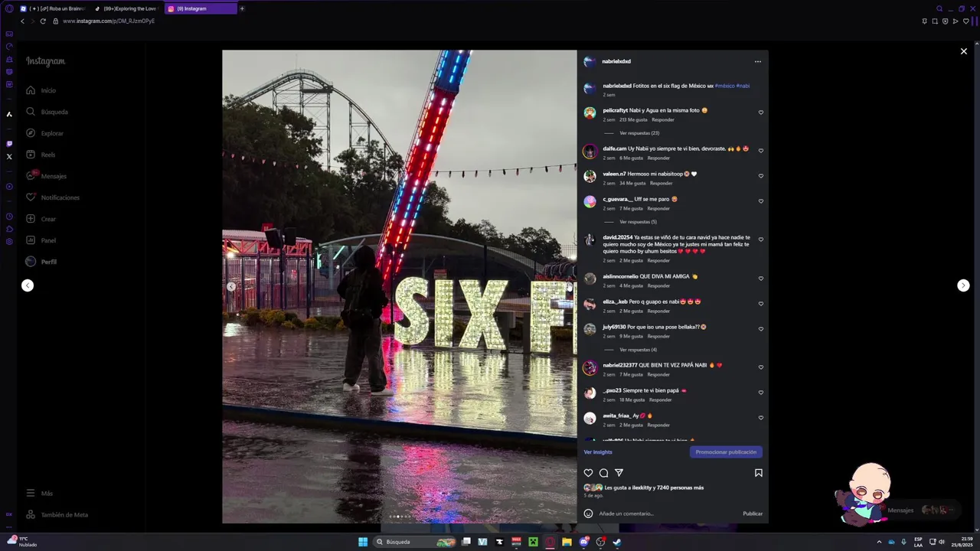
Task: Like valeen.n7's comment
Action: (761, 176)
